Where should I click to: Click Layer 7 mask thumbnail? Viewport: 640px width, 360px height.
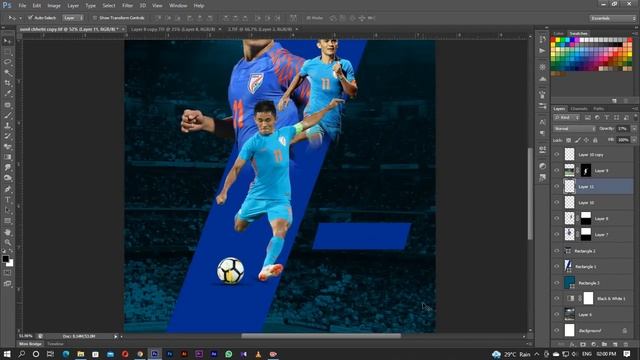pos(586,234)
